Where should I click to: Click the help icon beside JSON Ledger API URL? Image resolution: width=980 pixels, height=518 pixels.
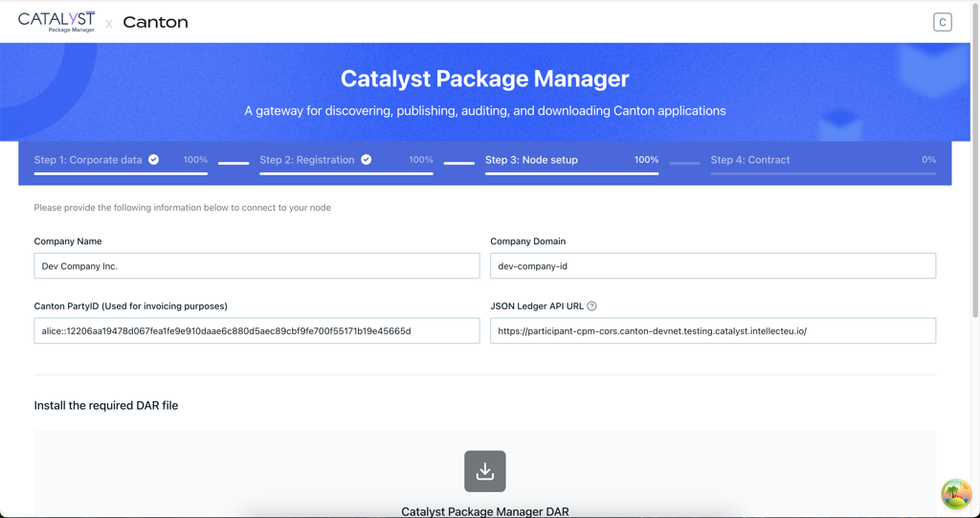591,306
